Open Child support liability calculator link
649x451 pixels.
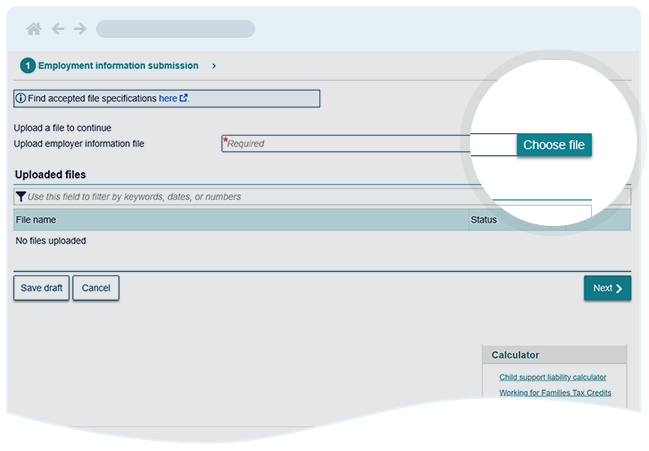pyautogui.click(x=552, y=377)
